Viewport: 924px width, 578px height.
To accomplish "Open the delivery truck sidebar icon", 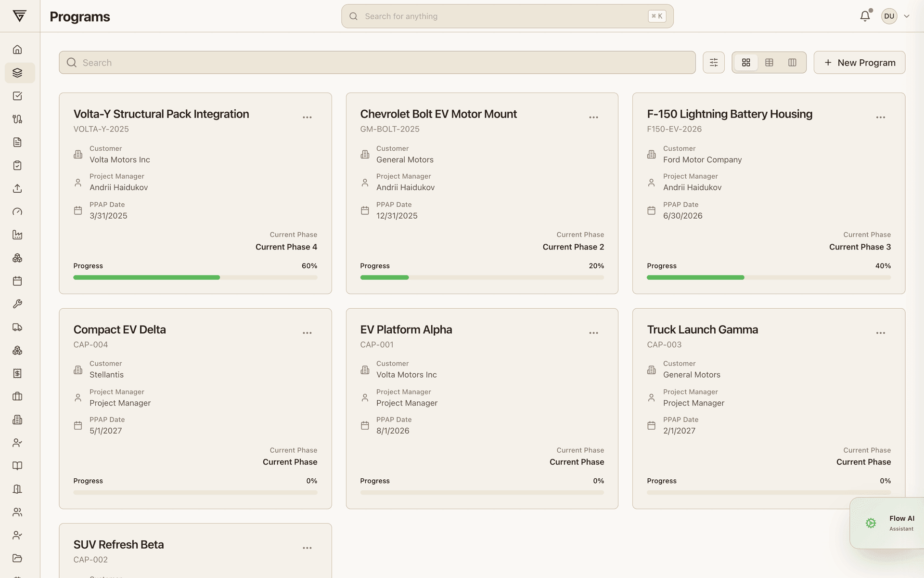I will (17, 327).
